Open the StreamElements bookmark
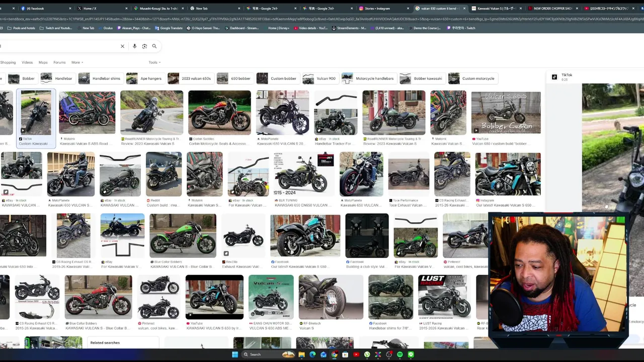Viewport: 644px width, 362px height. pos(350,28)
